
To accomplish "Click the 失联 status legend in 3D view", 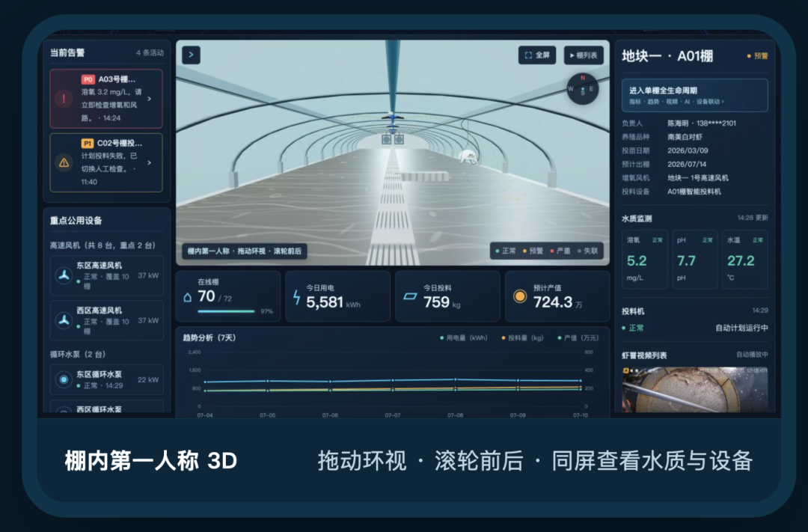I will (x=588, y=251).
